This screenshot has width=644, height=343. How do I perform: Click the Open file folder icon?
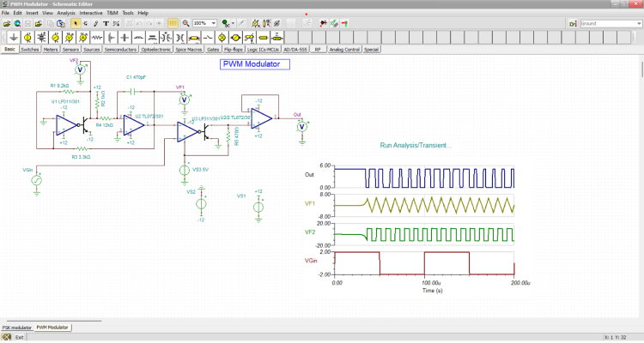click(7, 23)
